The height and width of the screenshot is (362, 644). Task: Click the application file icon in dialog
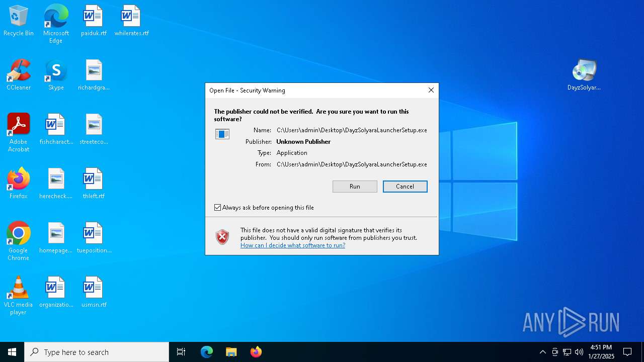pos(222,134)
